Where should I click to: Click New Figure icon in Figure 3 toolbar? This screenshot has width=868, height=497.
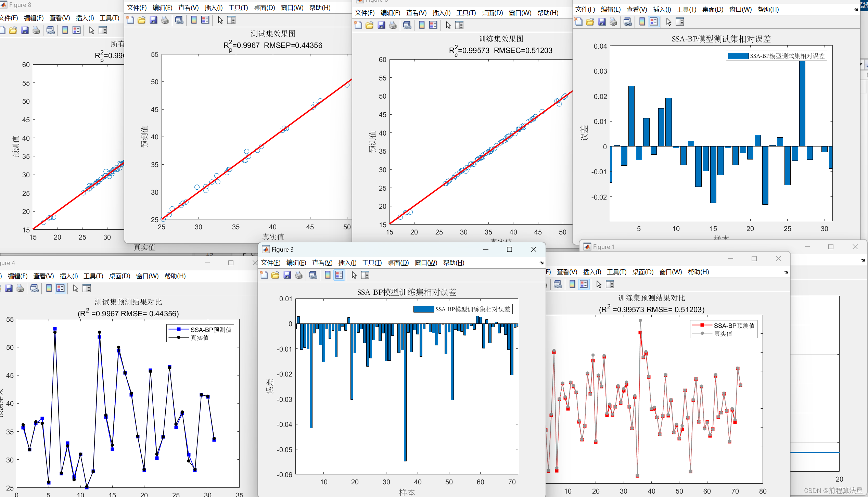tap(264, 275)
